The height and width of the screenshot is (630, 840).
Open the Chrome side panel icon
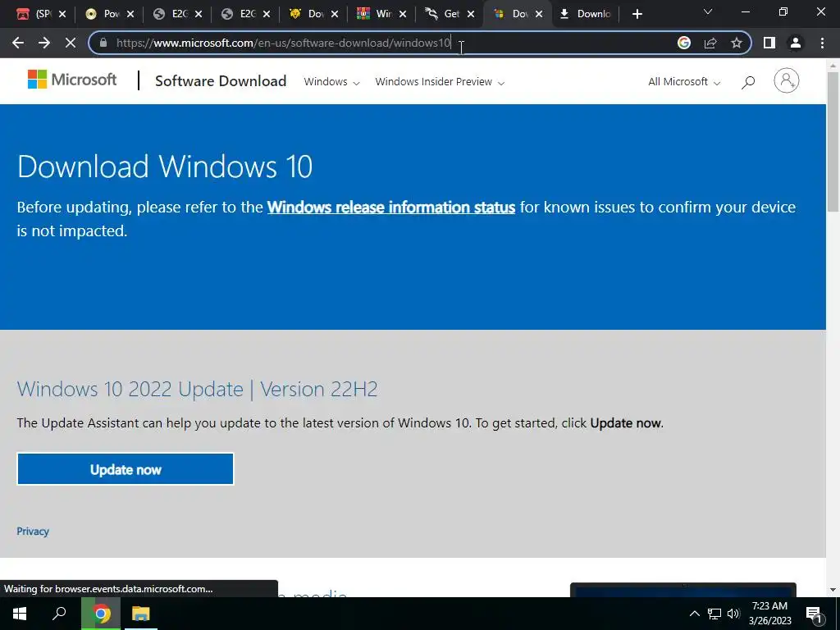(x=769, y=43)
